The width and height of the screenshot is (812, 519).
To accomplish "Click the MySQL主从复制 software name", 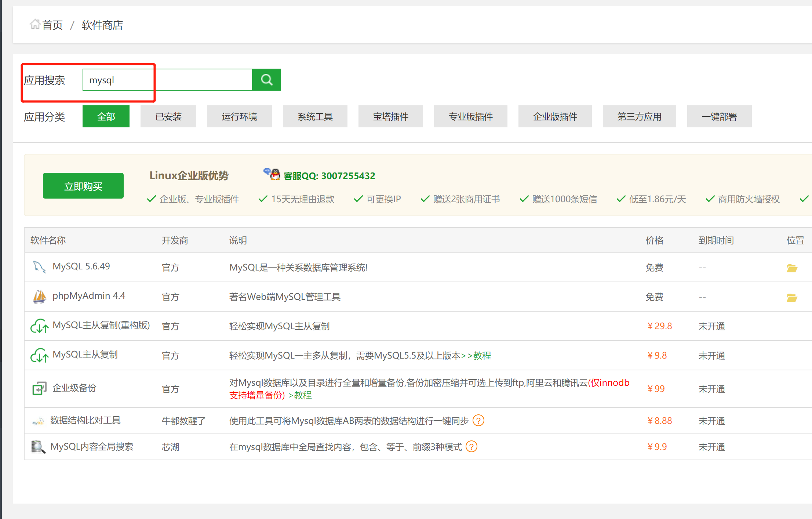I will (x=85, y=355).
